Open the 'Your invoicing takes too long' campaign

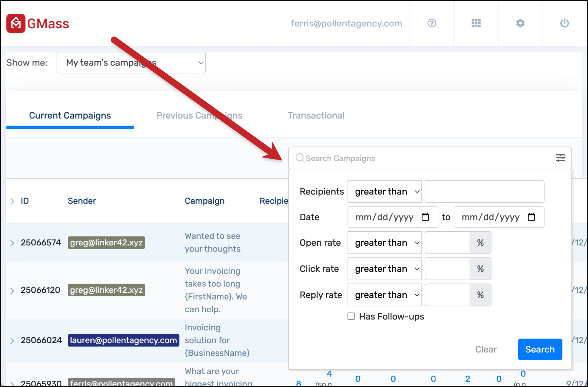pos(216,290)
